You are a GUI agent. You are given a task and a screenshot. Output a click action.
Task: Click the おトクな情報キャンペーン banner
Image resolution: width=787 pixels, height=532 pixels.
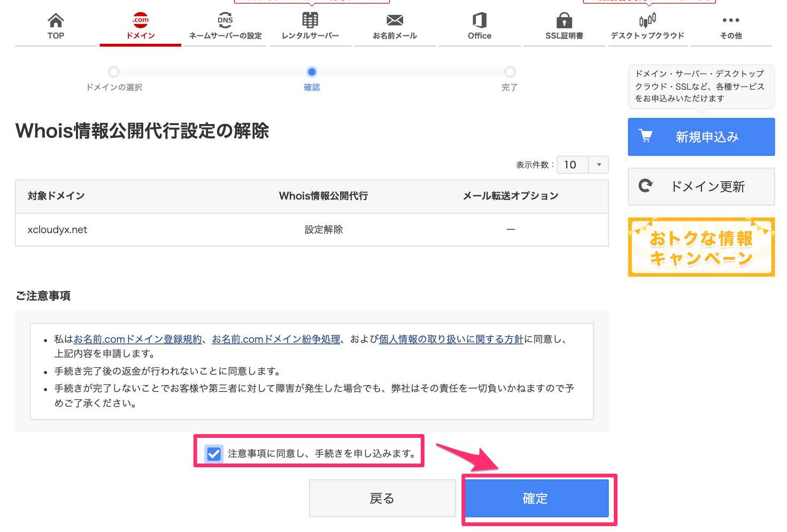(701, 247)
